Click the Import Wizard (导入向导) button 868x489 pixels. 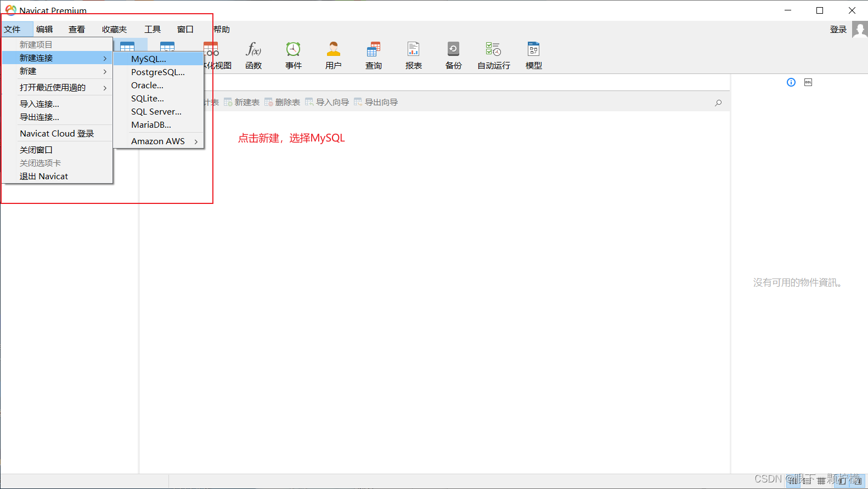click(327, 102)
